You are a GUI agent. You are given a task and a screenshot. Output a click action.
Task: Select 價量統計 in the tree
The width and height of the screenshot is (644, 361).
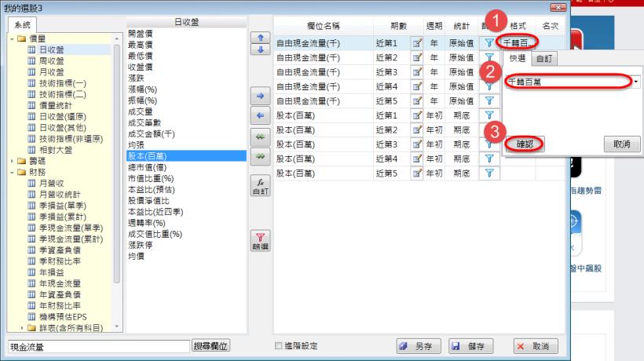click(56, 105)
